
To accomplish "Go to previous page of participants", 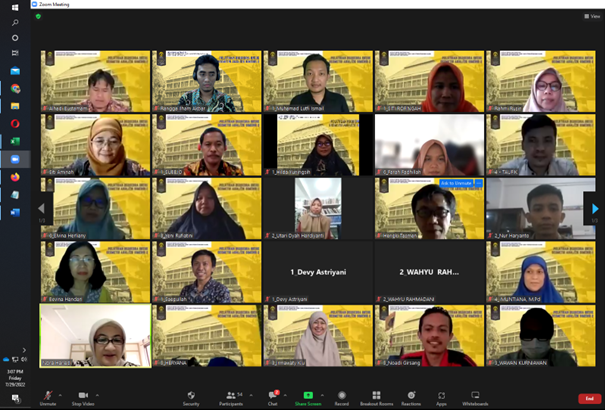I will 43,209.
